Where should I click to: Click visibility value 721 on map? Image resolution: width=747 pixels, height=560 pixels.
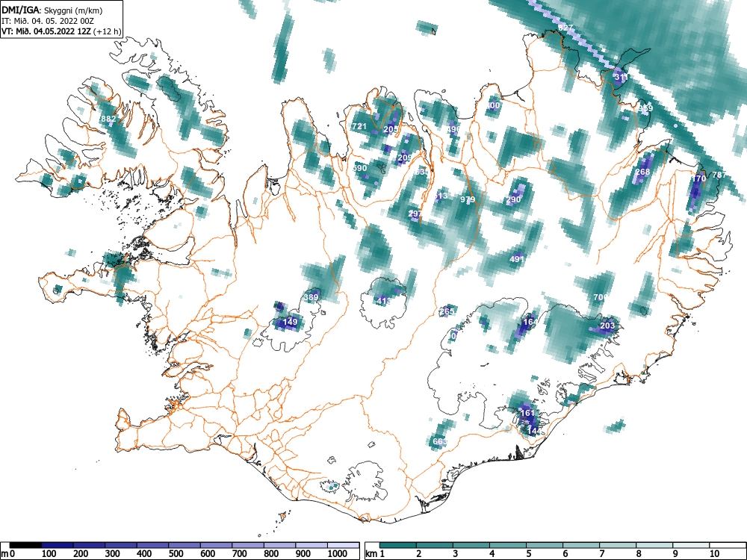point(359,126)
